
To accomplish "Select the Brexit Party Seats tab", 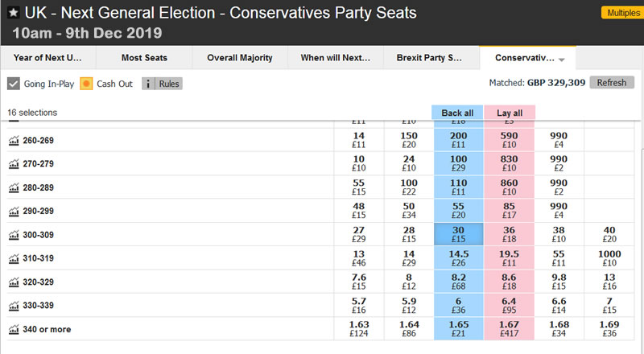I will click(430, 58).
